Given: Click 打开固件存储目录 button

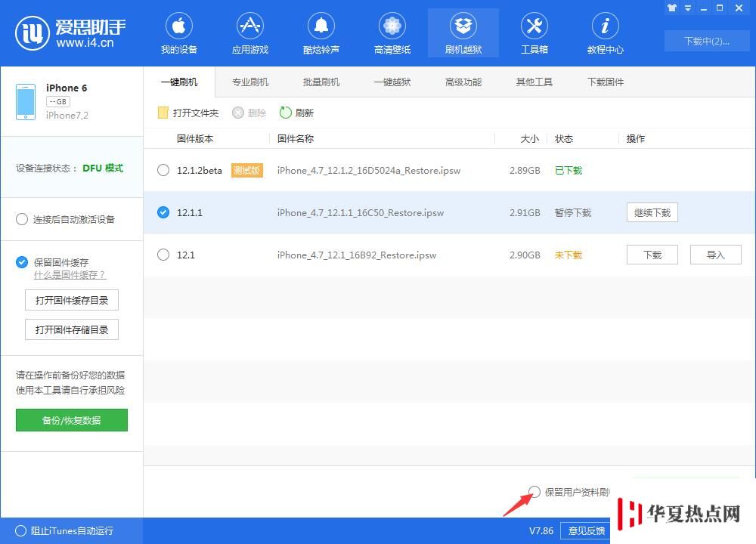Looking at the screenshot, I should 71,329.
